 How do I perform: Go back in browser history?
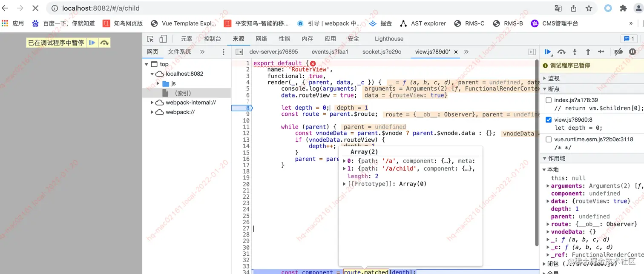[x=5, y=8]
